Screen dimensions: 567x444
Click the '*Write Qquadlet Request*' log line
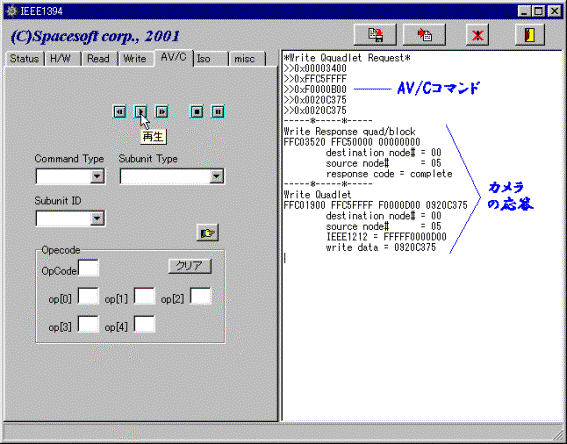click(347, 58)
